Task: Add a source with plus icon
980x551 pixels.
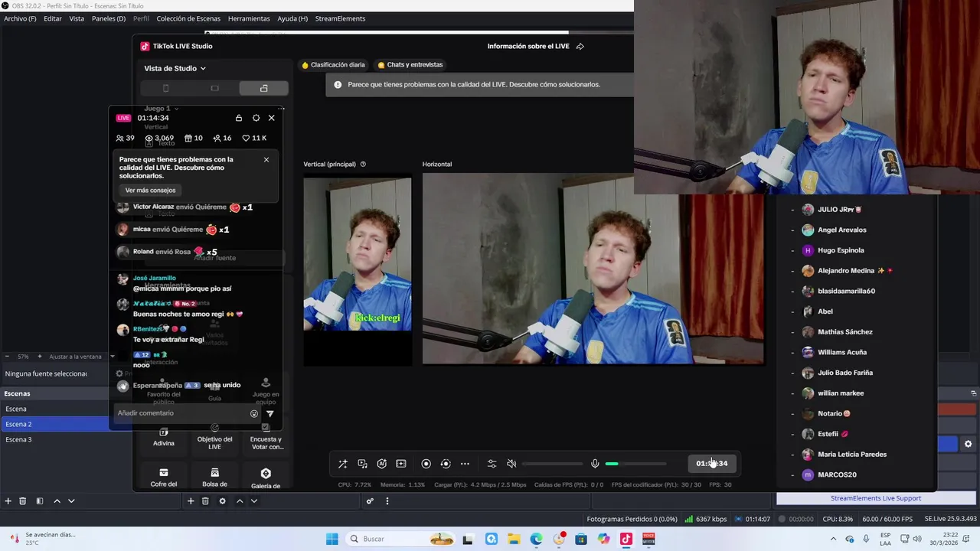Action: point(191,501)
